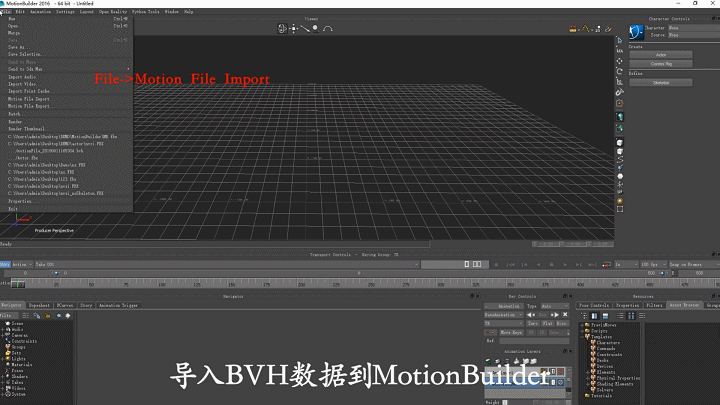
Task: Click the yellow triangle icon in viewer toolbar
Action: [x=585, y=29]
